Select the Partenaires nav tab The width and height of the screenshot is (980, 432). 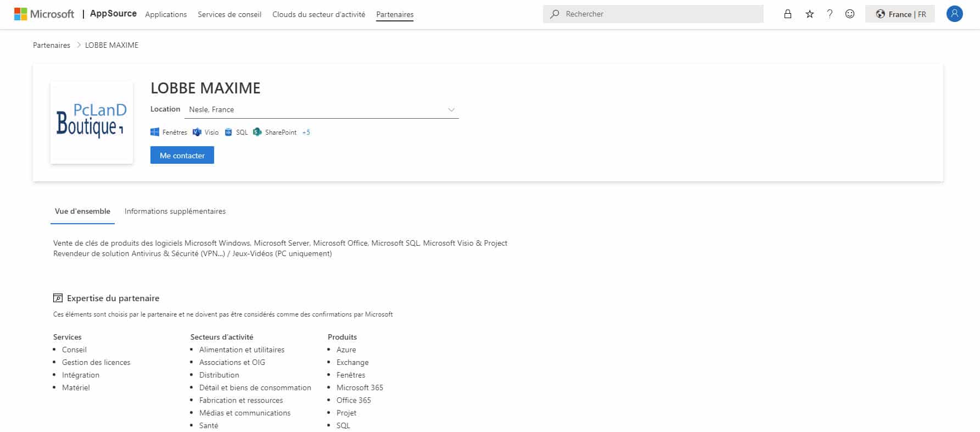click(395, 14)
